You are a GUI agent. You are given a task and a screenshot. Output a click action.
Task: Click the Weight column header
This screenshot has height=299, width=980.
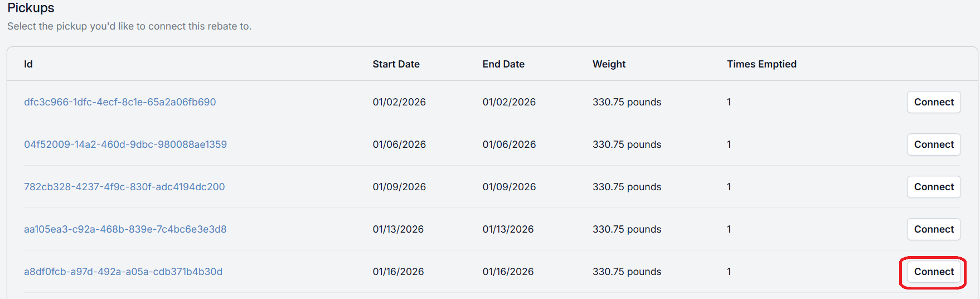(609, 64)
